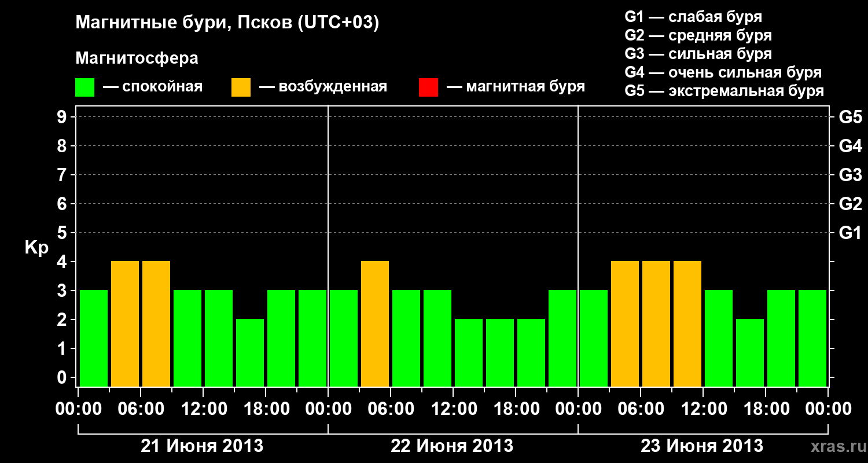The height and width of the screenshot is (463, 868).
Task: Click the 23 Июня 21:00–00:00 green bar
Action: pos(812,338)
